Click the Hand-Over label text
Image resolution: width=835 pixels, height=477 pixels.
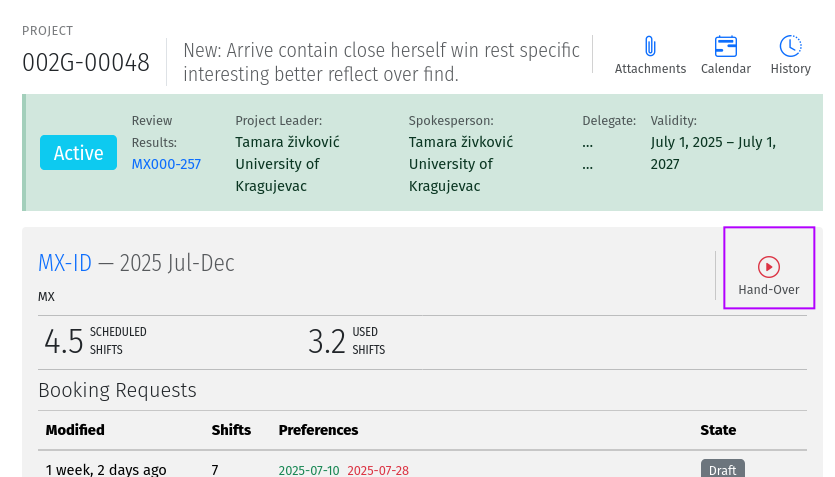768,290
